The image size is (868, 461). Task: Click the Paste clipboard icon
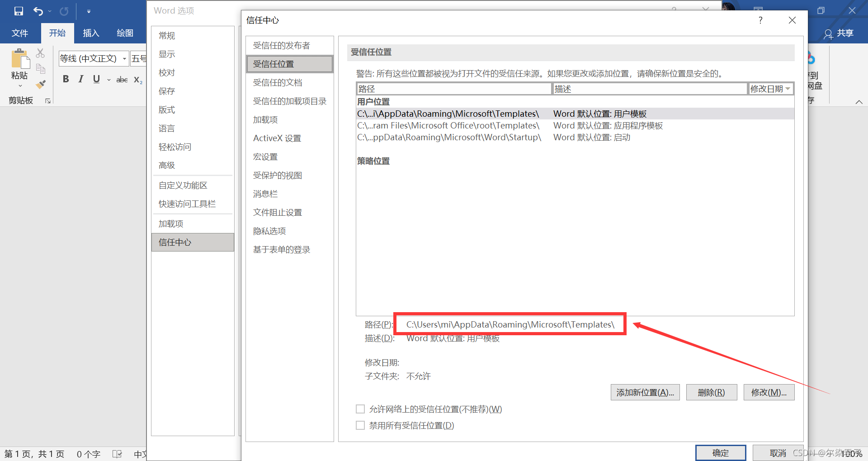20,59
